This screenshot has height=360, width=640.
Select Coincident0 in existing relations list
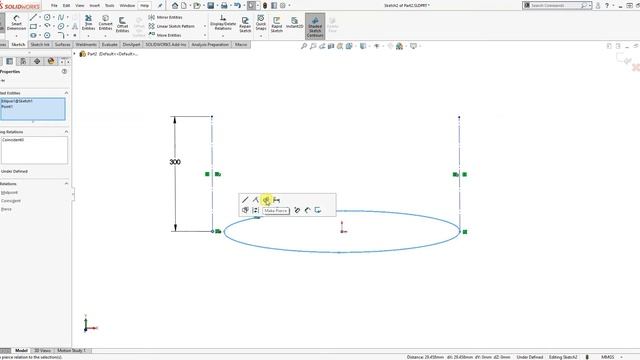[13, 140]
